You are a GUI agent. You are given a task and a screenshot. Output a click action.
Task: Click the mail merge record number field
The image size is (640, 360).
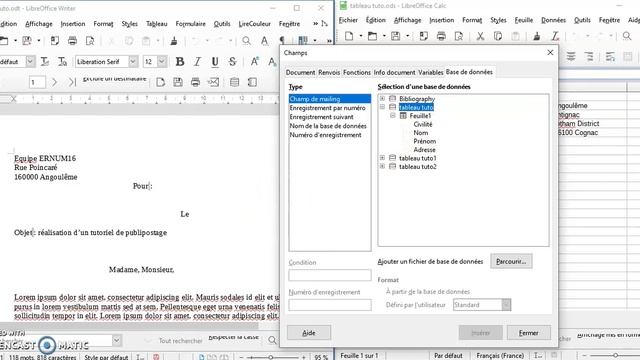point(37,82)
